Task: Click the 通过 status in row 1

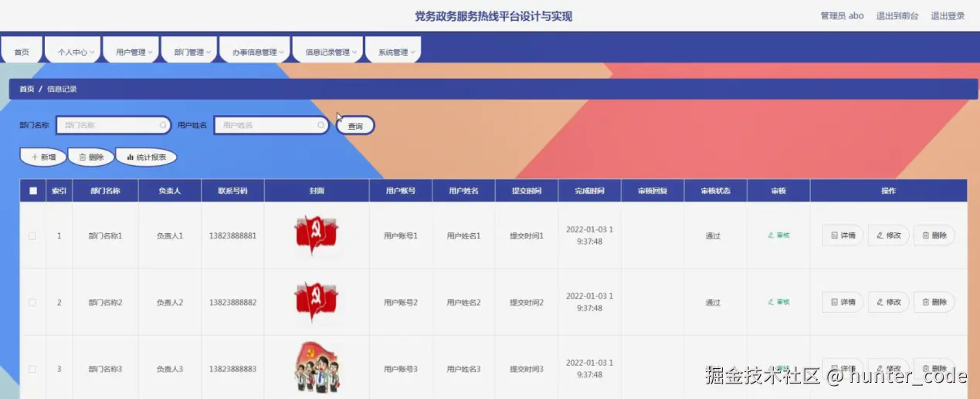Action: point(713,235)
